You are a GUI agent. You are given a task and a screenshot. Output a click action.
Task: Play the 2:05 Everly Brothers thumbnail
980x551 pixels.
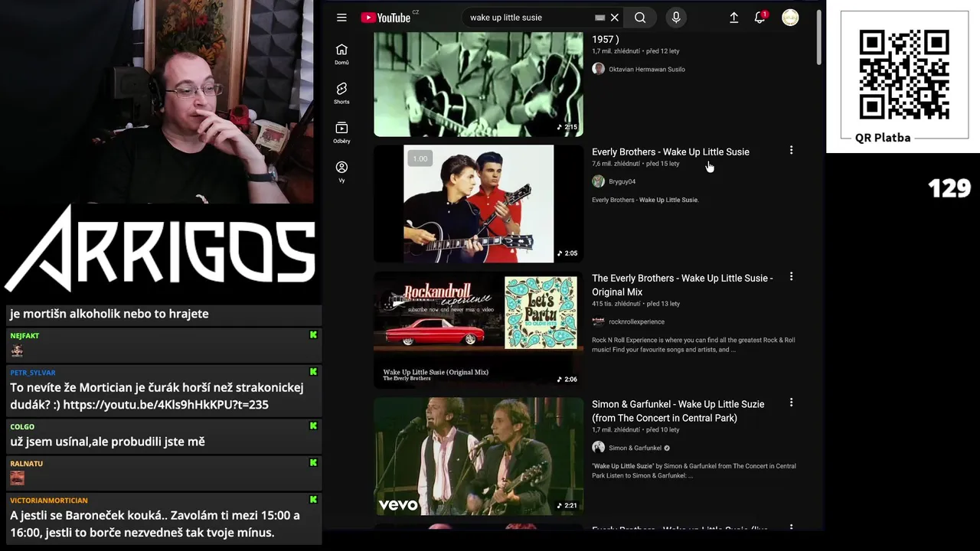tap(479, 204)
